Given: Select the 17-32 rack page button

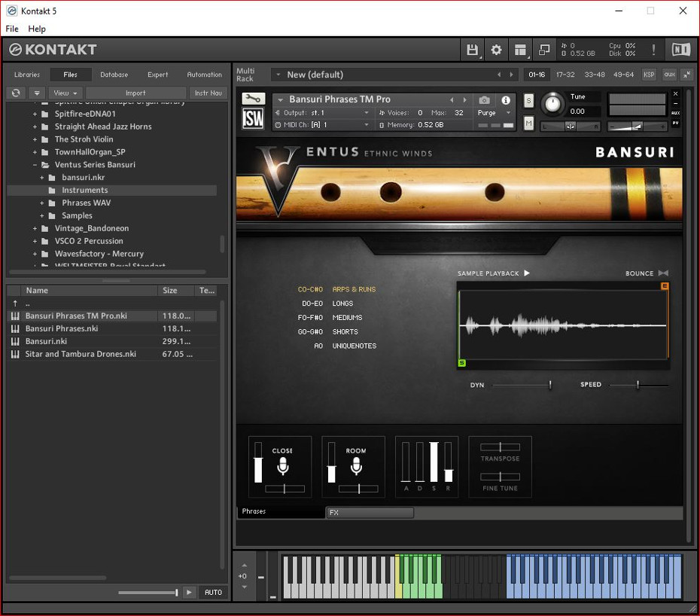Looking at the screenshot, I should pyautogui.click(x=565, y=75).
